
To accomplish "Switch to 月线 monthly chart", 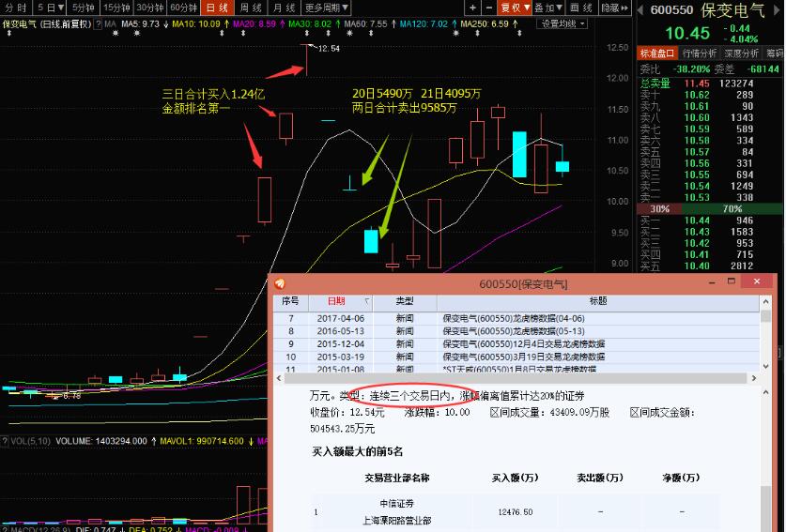I will tap(285, 8).
